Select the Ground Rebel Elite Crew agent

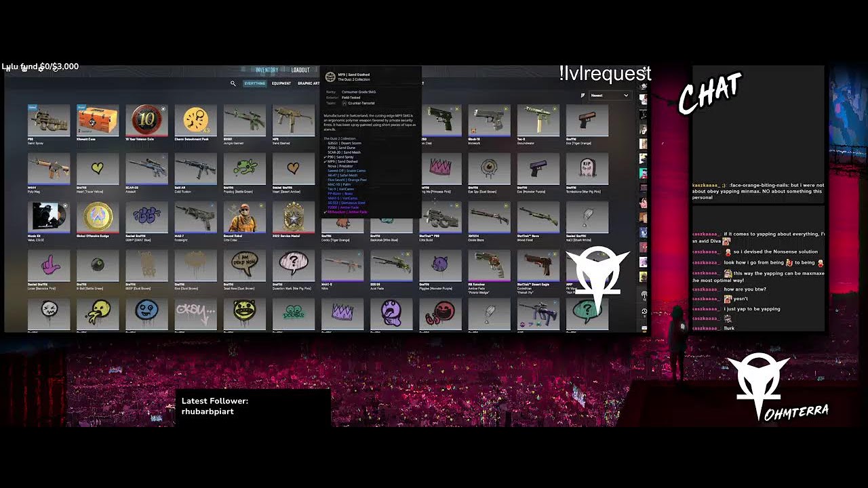tap(244, 217)
